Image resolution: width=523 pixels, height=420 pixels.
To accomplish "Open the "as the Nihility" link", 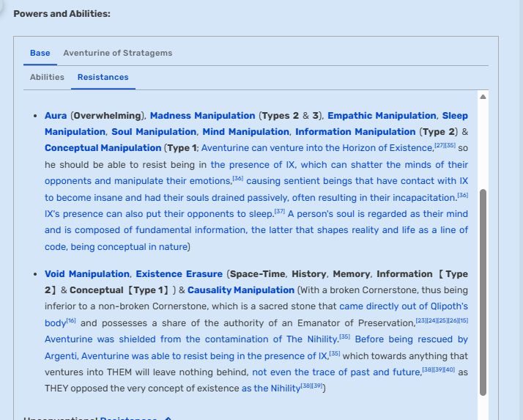I will point(271,388).
